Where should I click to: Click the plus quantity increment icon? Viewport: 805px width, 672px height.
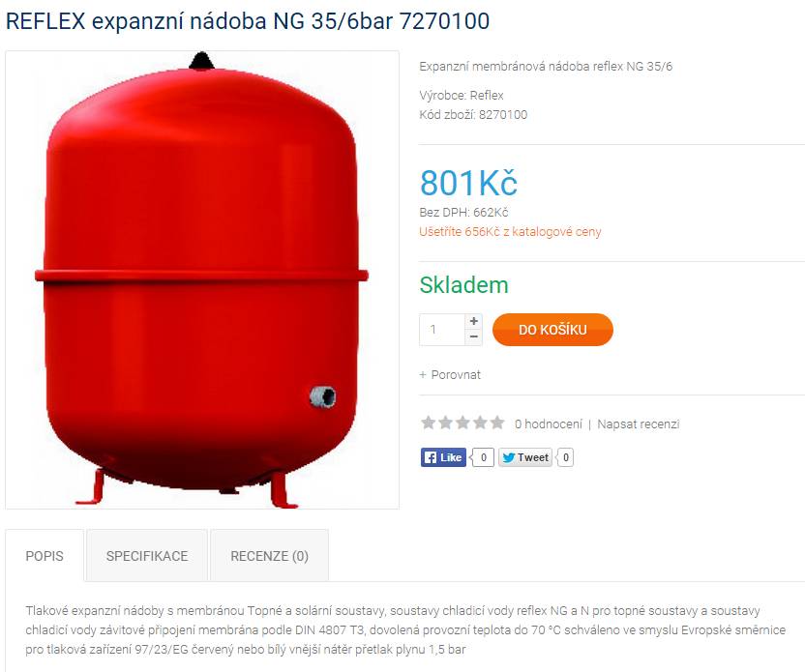pos(474,321)
